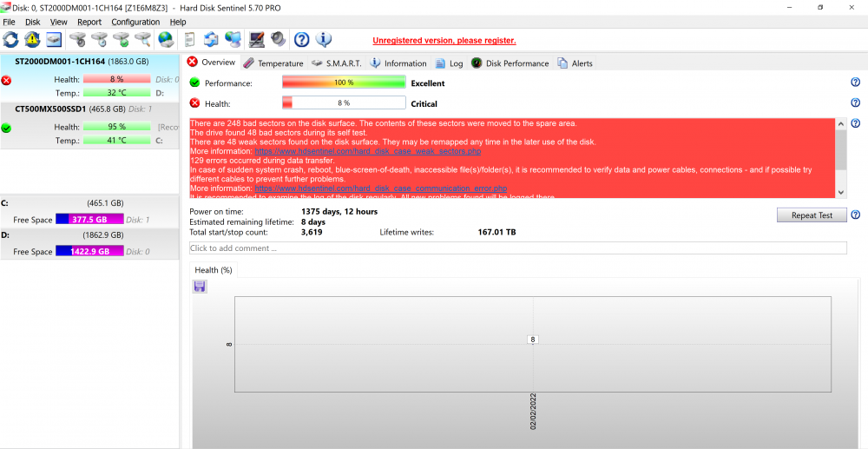Click the 8 data point on graph
The width and height of the screenshot is (868, 449).
(x=533, y=340)
